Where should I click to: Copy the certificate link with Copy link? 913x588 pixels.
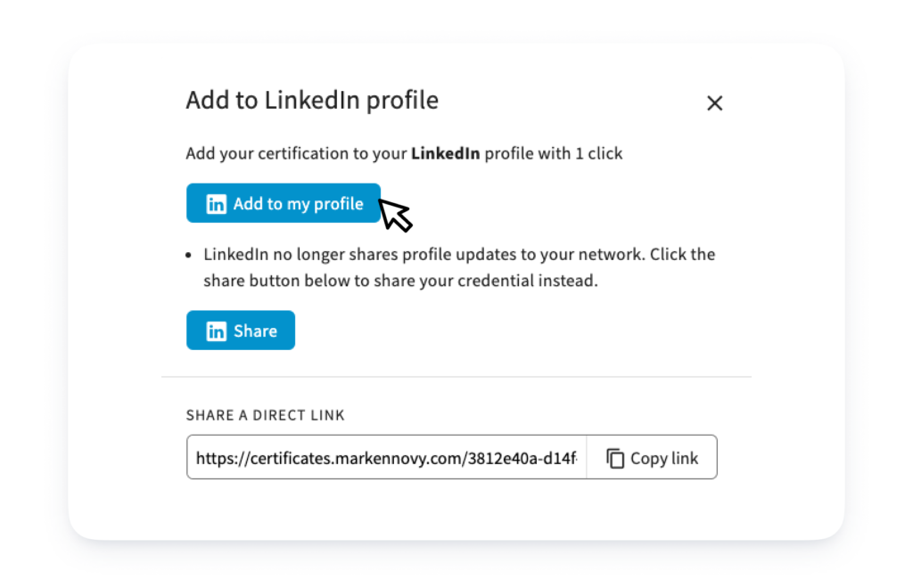coord(652,458)
